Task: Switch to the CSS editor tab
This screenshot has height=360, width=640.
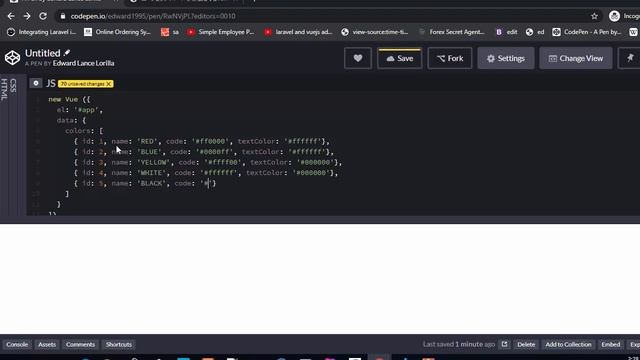Action: [13, 85]
